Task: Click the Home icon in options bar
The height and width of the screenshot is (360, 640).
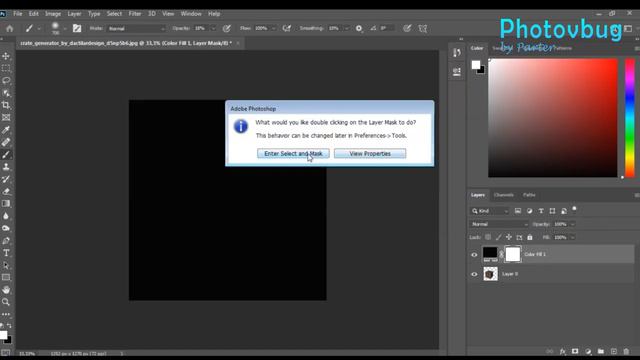Action: pyautogui.click(x=9, y=29)
